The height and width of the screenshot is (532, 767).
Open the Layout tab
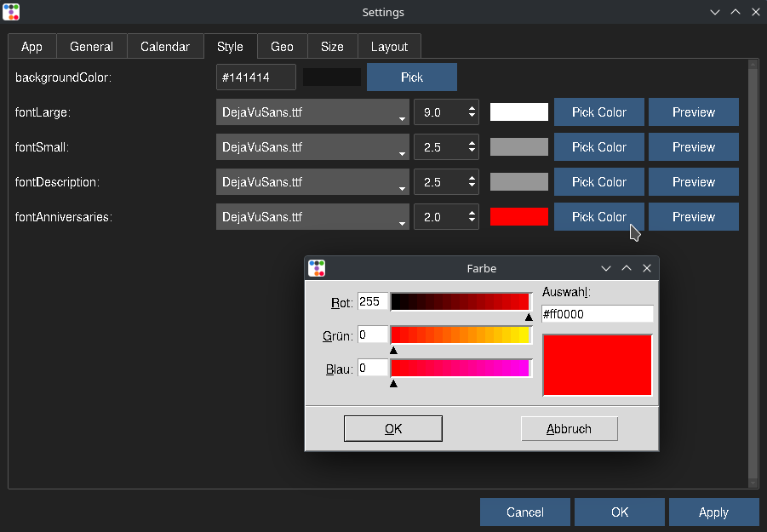(x=389, y=47)
